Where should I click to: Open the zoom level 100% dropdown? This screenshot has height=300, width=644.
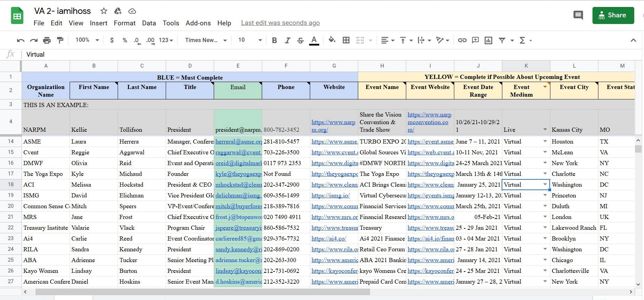tap(87, 40)
